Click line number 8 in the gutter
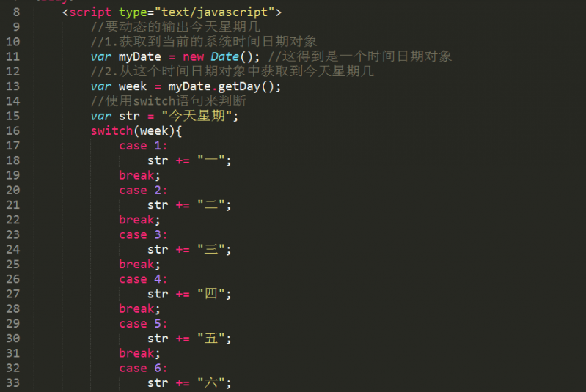Screen dimensions: 586x392 click(16, 12)
